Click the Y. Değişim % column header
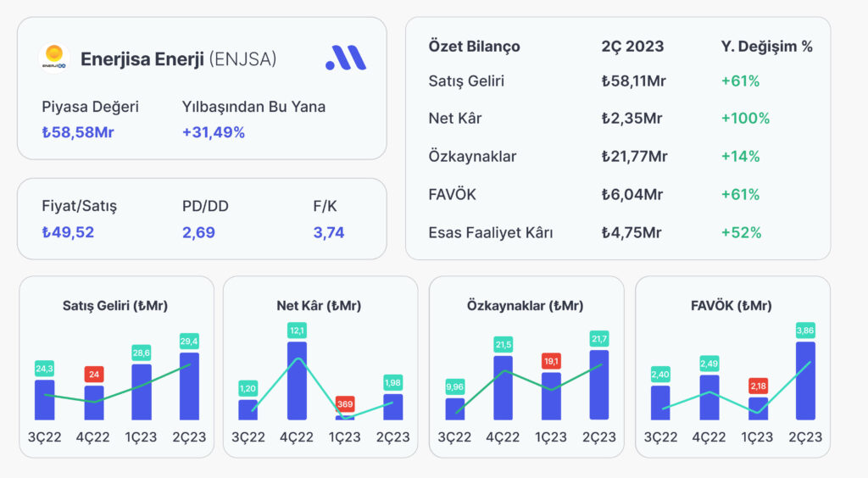This screenshot has width=868, height=478. click(766, 47)
